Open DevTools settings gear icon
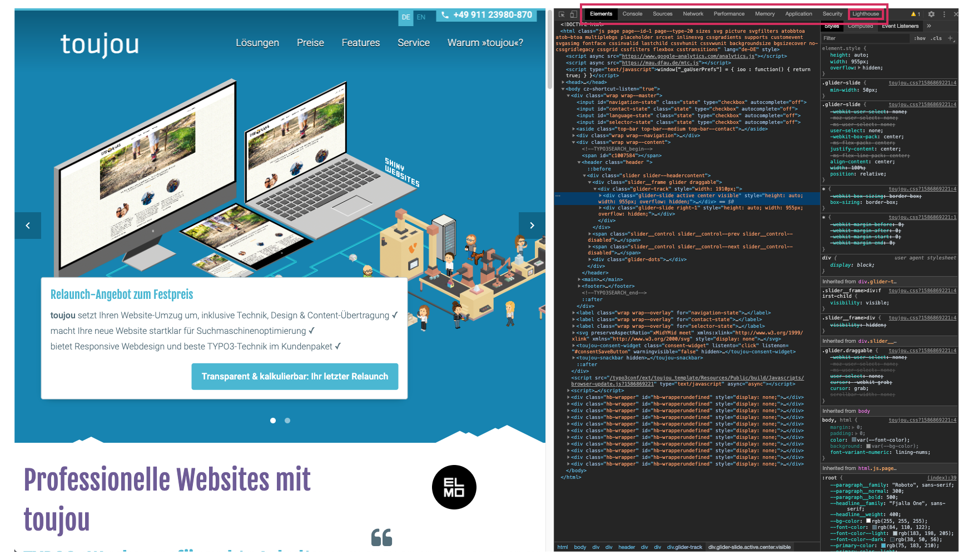 [931, 14]
